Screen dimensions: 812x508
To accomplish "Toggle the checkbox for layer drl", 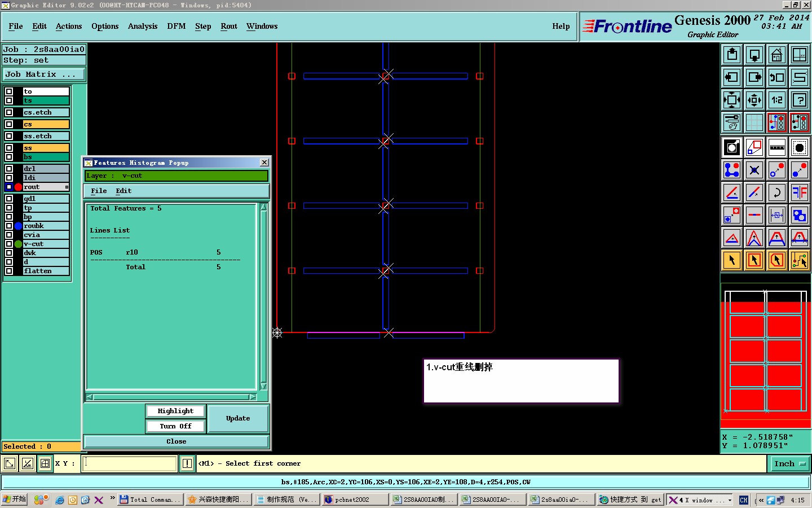I will click(x=9, y=169).
